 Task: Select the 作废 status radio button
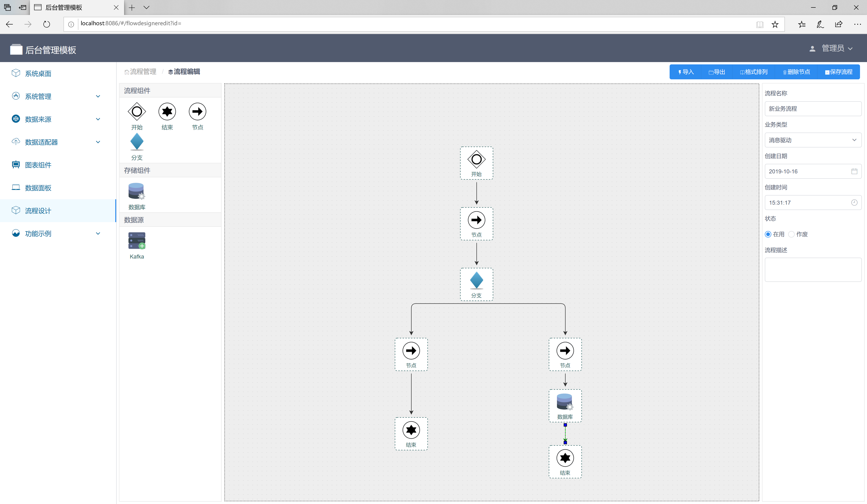(791, 234)
